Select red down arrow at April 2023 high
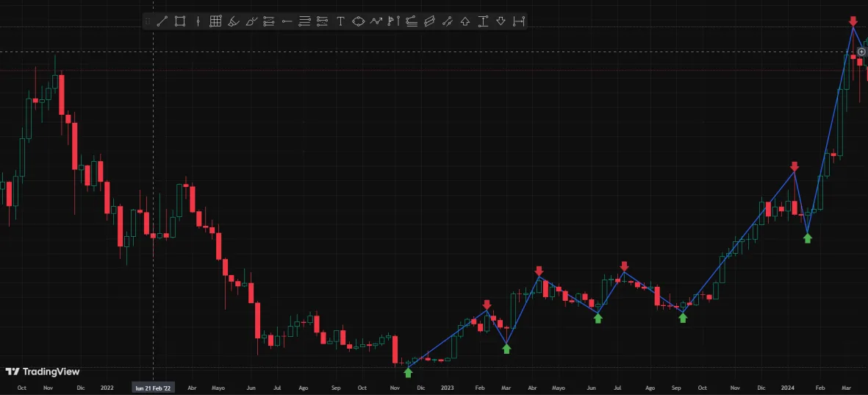Screen dimensions: 868x395 coord(539,271)
